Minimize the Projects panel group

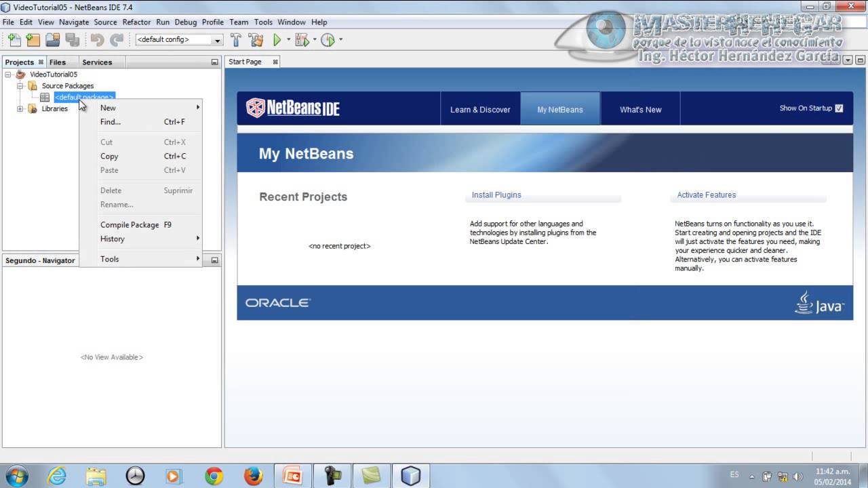click(x=214, y=62)
